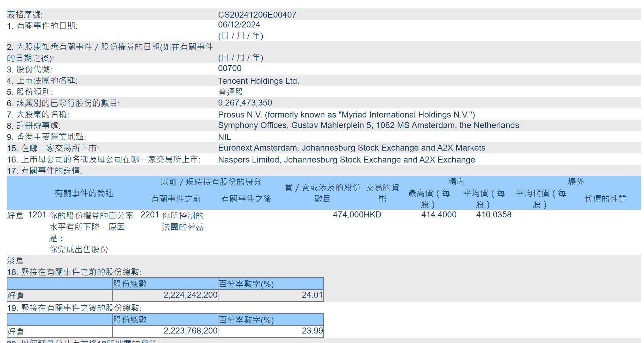This screenshot has height=343, width=644.
Task: Select stock code 00700
Action: point(230,68)
